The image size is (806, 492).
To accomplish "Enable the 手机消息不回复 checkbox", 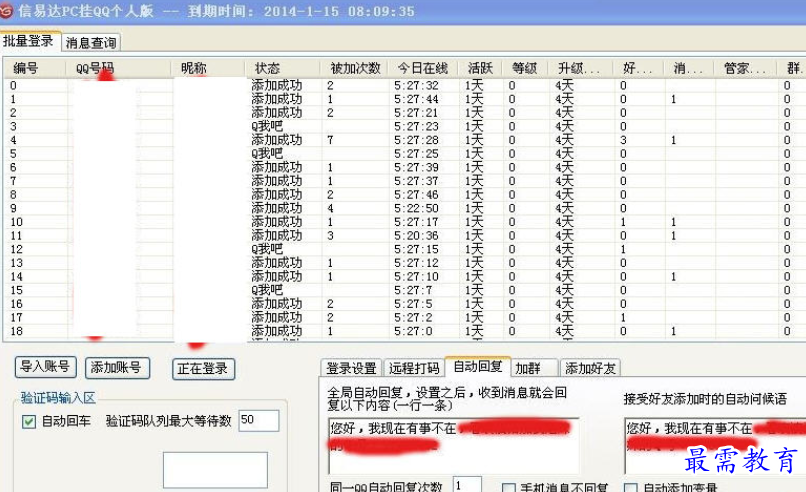I will coord(508,487).
